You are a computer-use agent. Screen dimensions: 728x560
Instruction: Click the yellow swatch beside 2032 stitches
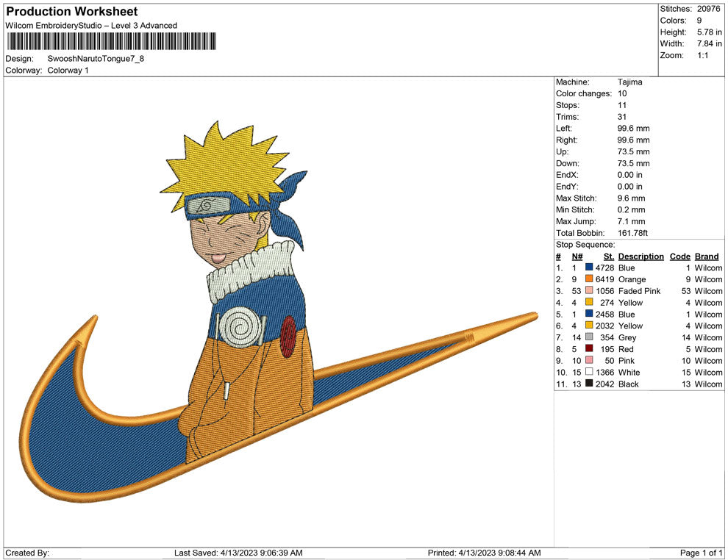pyautogui.click(x=589, y=326)
